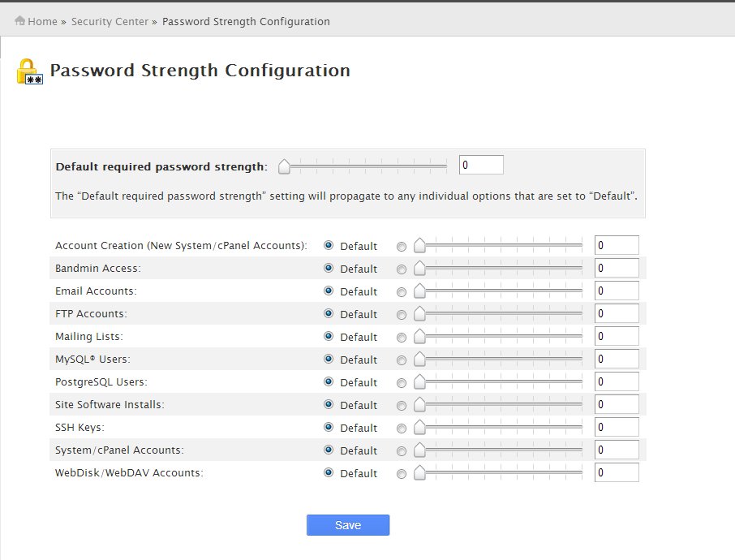The image size is (735, 560).
Task: Click Email Accounts strength slider handle
Action: tap(419, 291)
